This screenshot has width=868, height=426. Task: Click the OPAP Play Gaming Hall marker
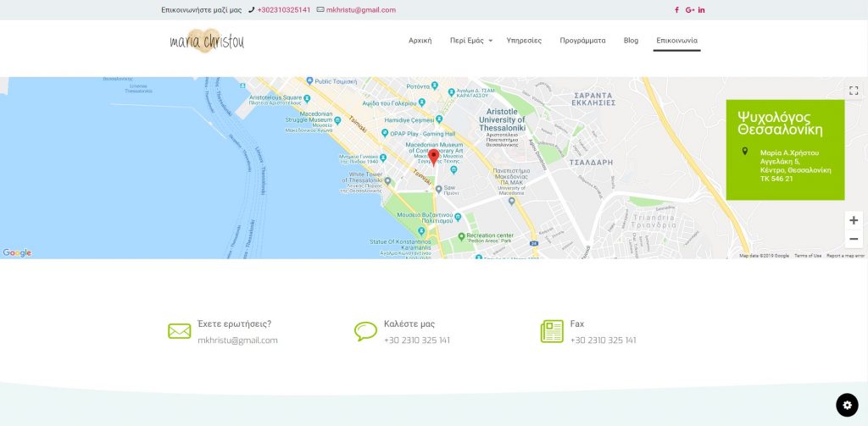coord(385,133)
